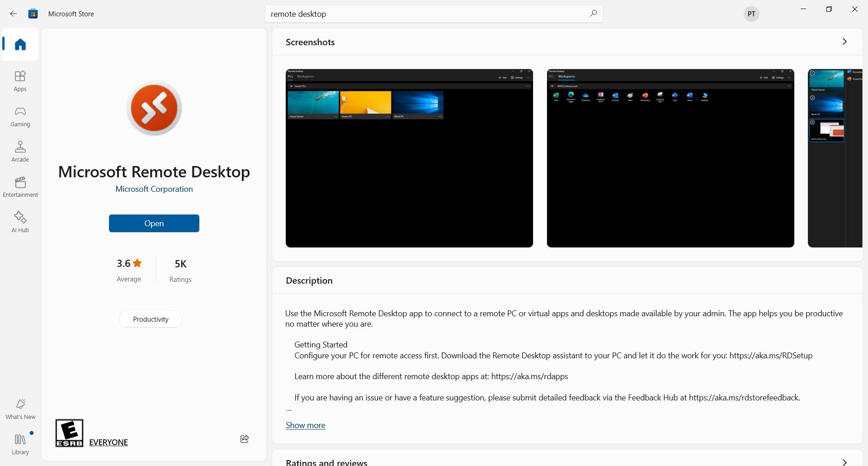Select the Productivity category tag
Viewport: 868px width, 466px height.
pyautogui.click(x=151, y=319)
